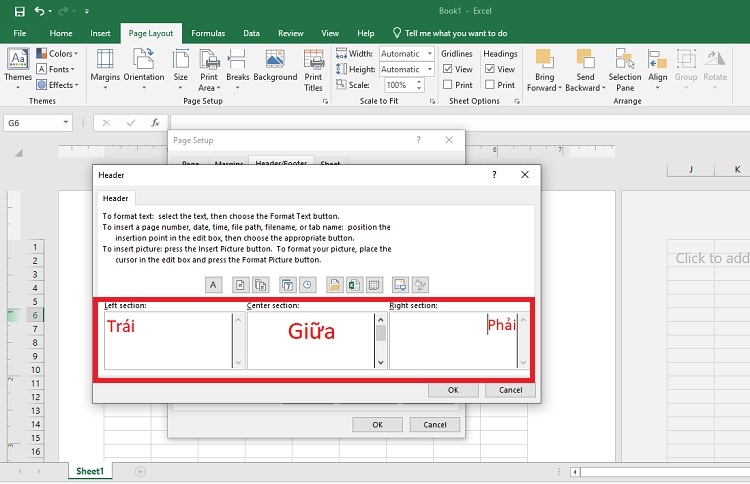Screen dimensions: 750x484
Task: Click the Format Text button
Action: click(213, 284)
